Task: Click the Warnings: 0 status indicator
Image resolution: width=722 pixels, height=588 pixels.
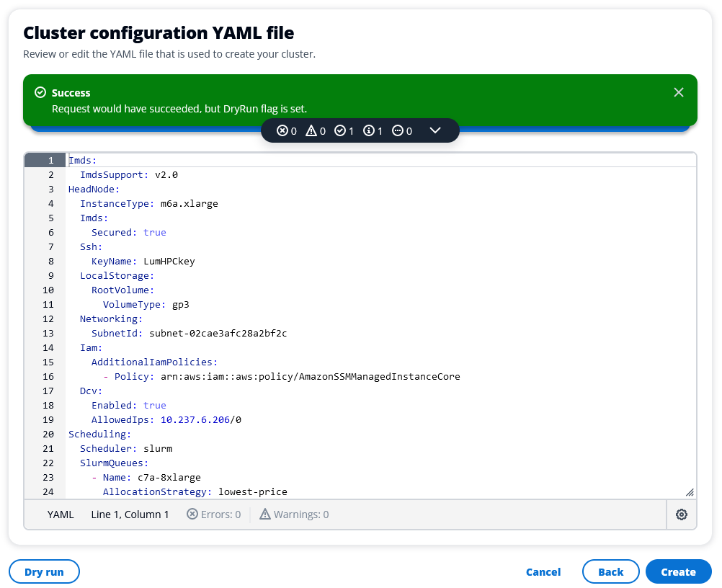Action: tap(294, 514)
